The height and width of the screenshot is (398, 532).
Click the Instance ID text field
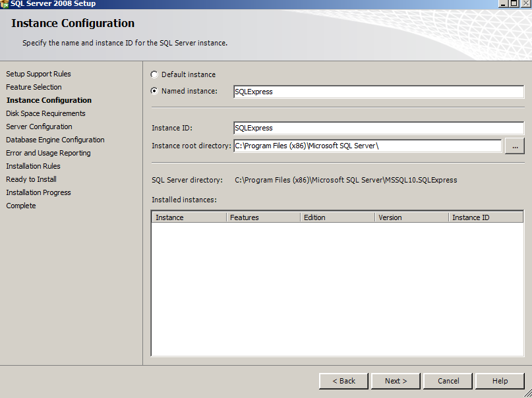click(378, 128)
